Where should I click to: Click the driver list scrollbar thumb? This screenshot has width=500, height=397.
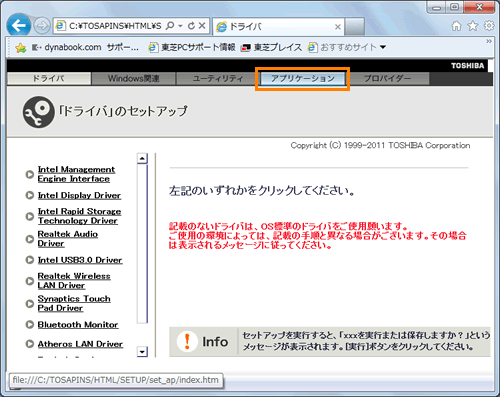142,244
